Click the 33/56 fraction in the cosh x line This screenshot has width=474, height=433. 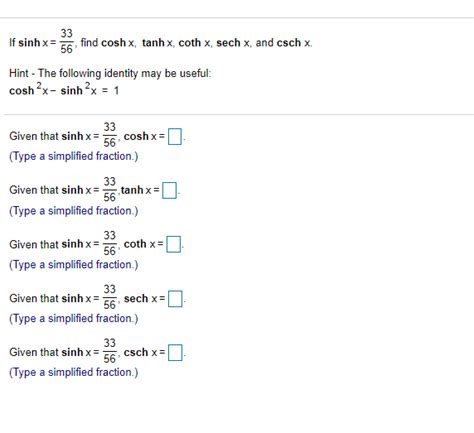(109, 135)
